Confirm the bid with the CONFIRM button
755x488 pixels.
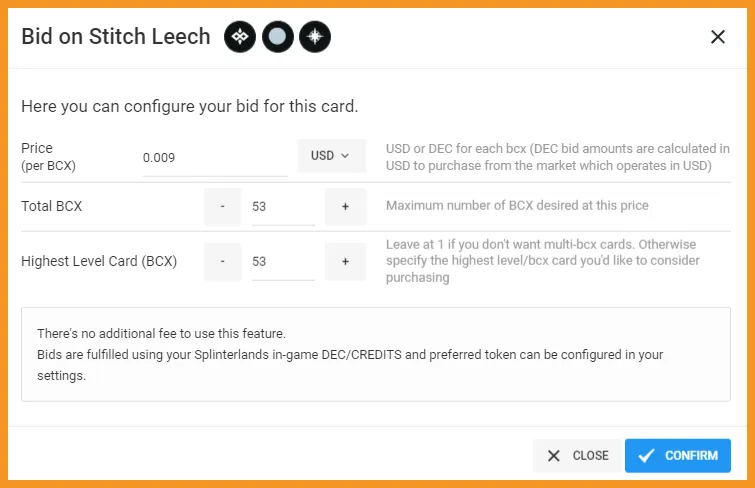pyautogui.click(x=677, y=455)
